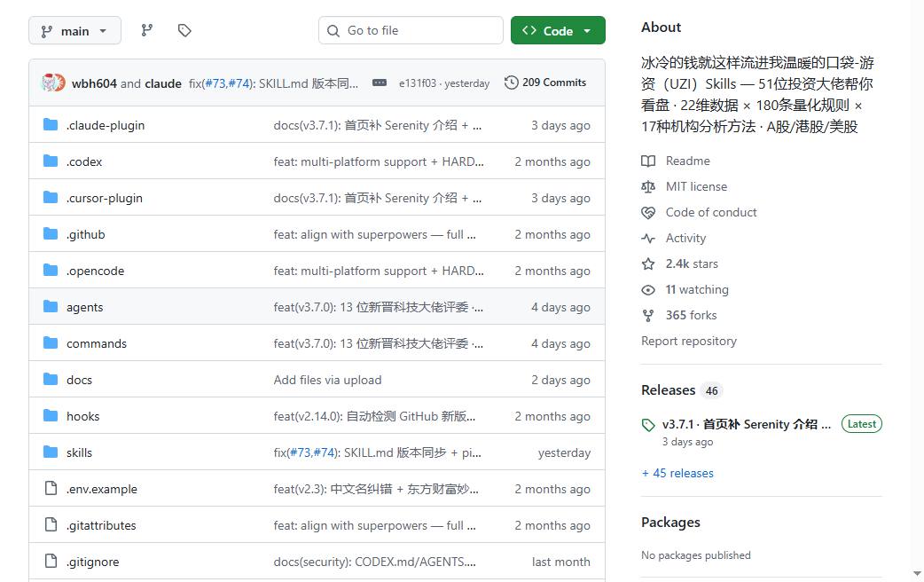Click the commit author avatar

tap(53, 83)
